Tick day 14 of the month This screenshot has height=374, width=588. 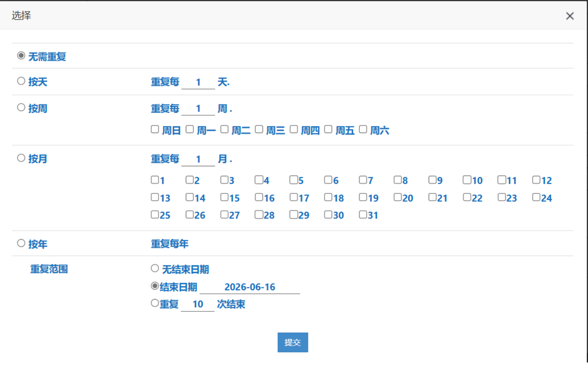click(x=189, y=197)
